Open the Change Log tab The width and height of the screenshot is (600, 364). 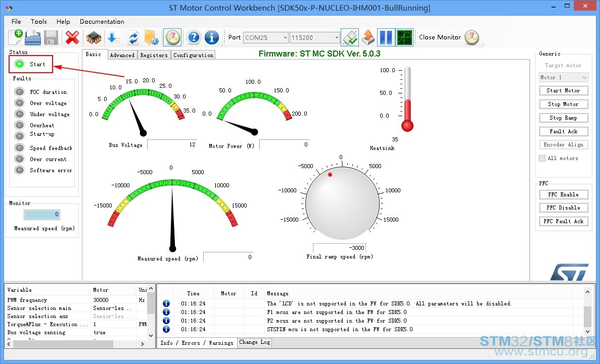[254, 342]
